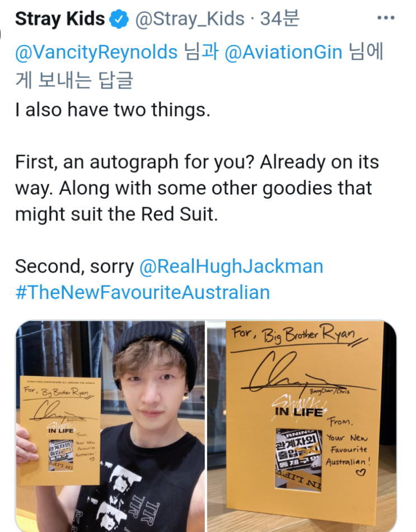The image size is (416, 532).
Task: View the left selfie photo thumbnail
Action: (x=110, y=426)
